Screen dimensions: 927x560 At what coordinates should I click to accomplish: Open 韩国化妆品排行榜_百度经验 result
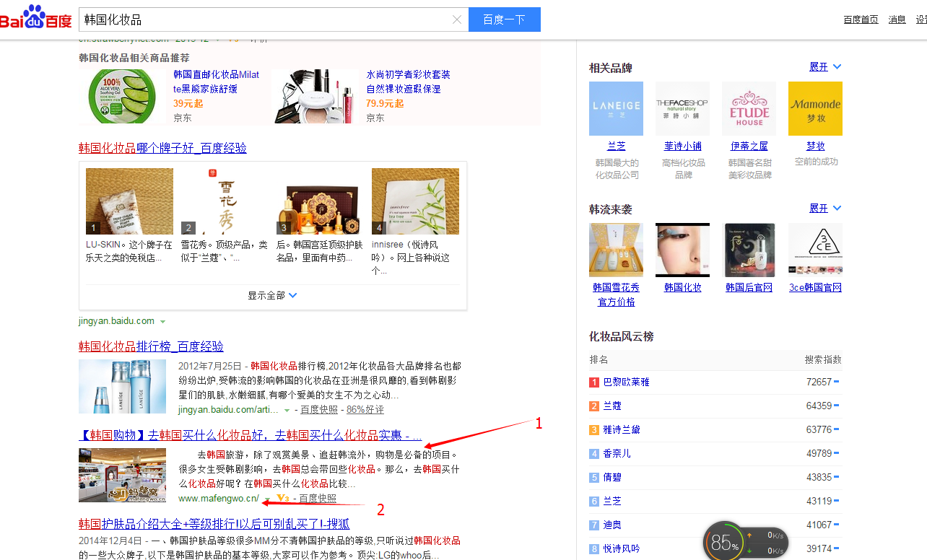click(151, 346)
